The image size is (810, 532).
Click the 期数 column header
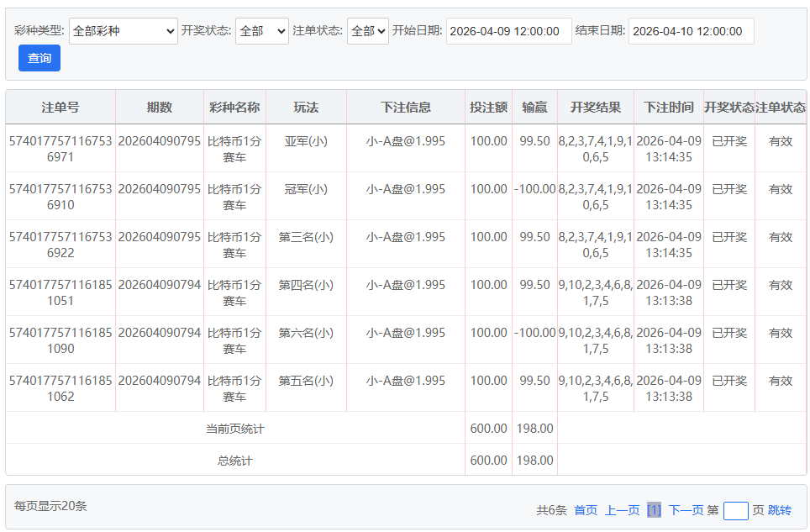point(160,107)
